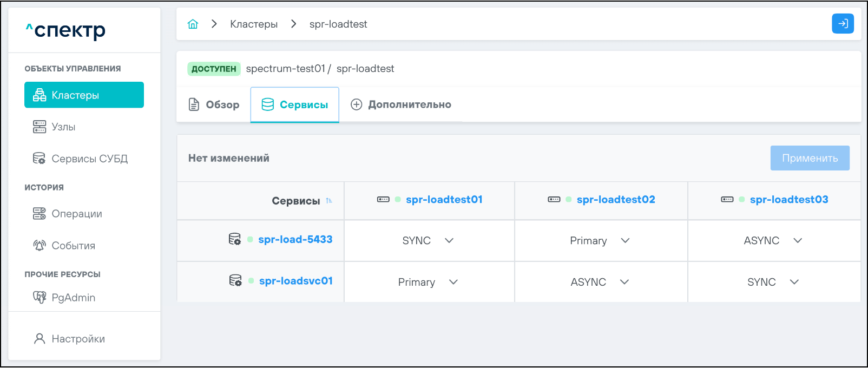Click the События alarm icon
The height and width of the screenshot is (368, 868).
click(40, 246)
